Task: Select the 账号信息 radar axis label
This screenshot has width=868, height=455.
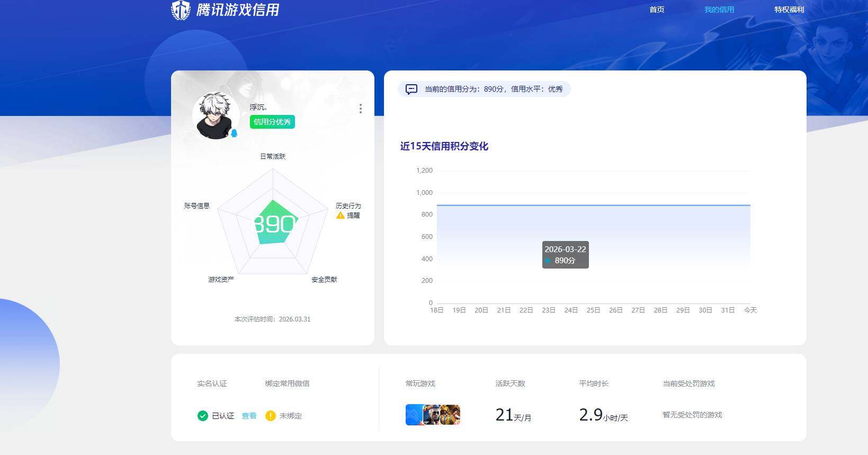Action: [197, 206]
